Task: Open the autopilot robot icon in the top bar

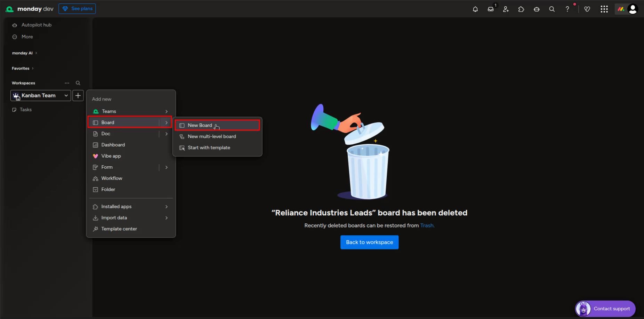Action: click(537, 9)
